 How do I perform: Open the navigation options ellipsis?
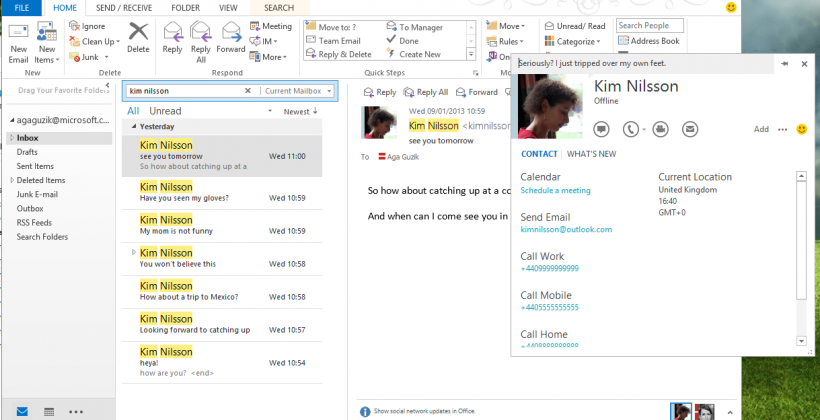click(76, 412)
